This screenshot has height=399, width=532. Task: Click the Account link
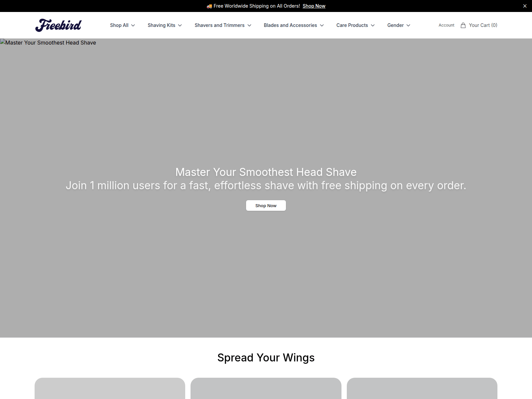point(446,25)
